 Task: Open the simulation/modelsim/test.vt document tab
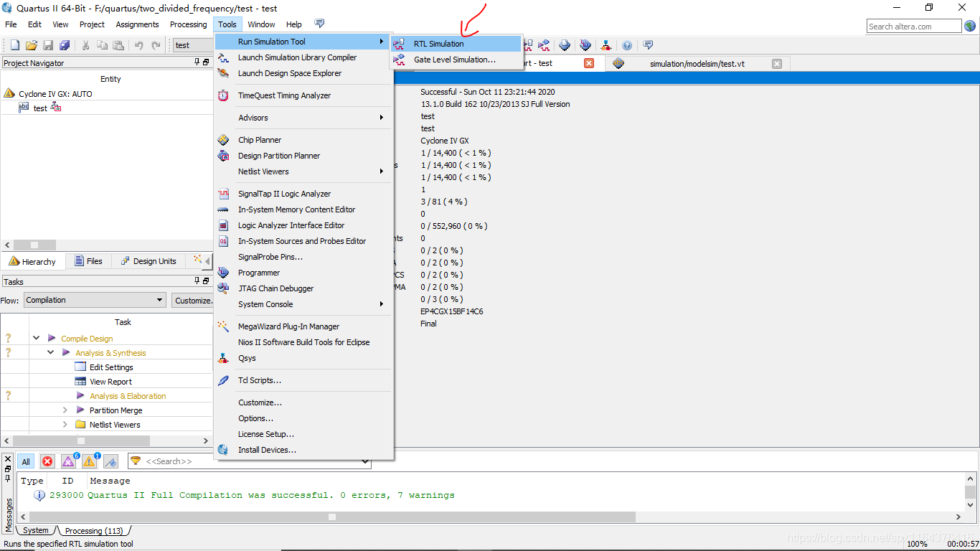click(x=697, y=63)
